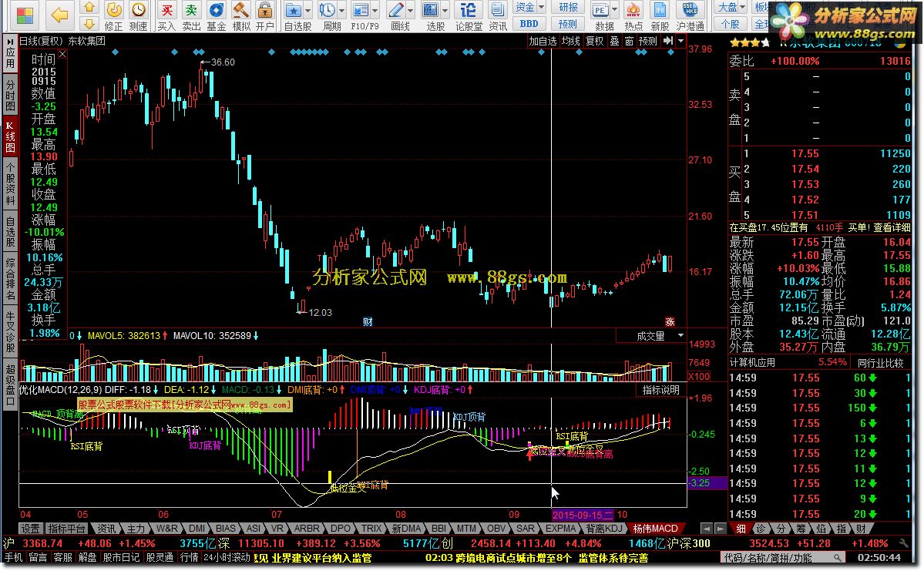Click the jump-to-end arrow on chart toolbar

[667, 41]
